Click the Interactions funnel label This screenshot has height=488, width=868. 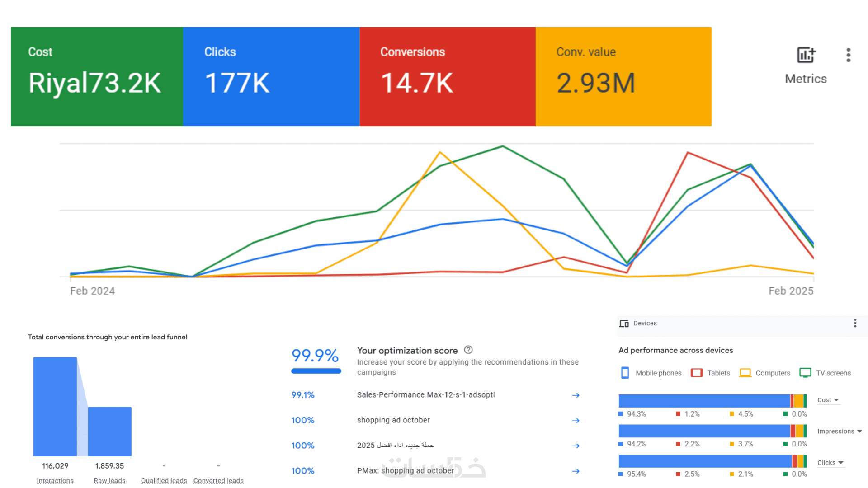pos(55,480)
